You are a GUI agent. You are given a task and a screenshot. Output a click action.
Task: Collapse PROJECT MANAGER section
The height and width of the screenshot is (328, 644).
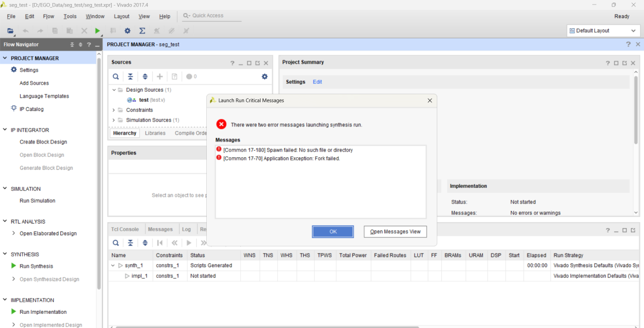click(5, 58)
